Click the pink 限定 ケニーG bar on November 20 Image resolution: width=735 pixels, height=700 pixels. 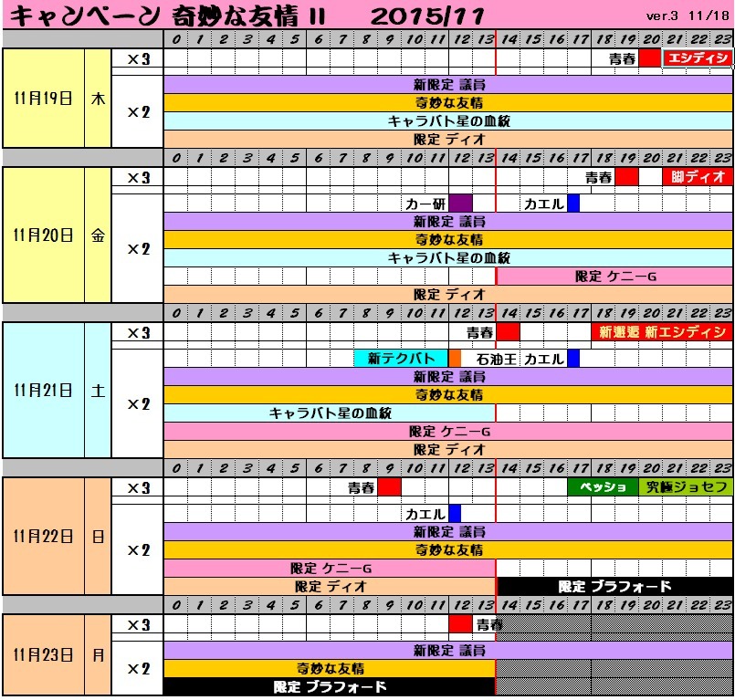(x=614, y=277)
